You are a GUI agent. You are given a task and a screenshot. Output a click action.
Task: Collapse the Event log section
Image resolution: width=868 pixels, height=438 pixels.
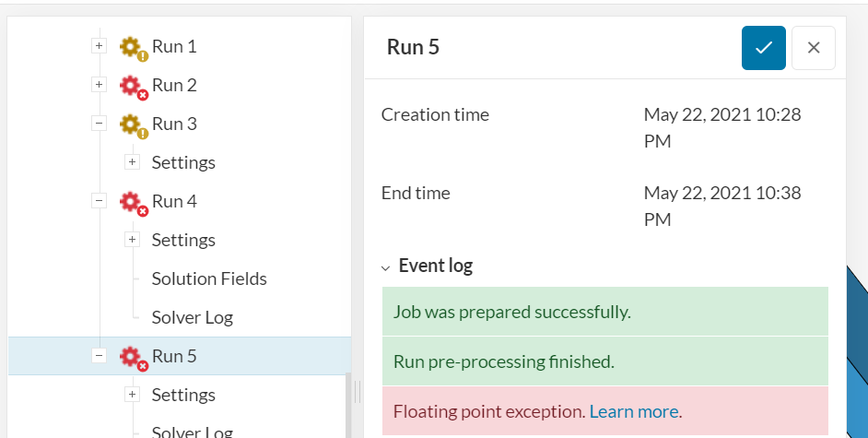[386, 267]
